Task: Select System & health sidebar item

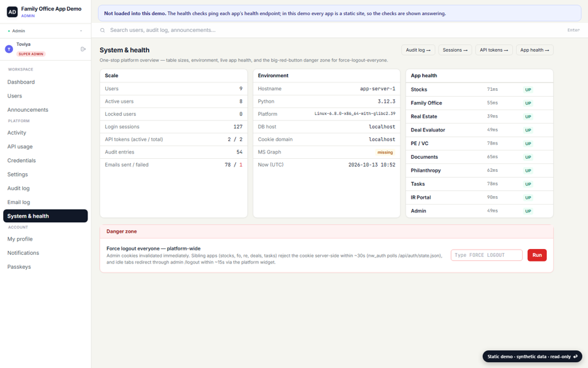Action: tap(45, 216)
